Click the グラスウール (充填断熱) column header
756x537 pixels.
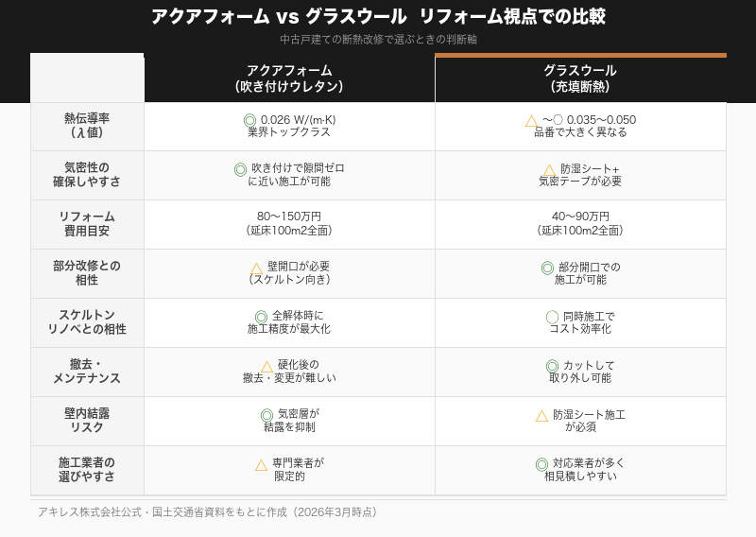[580, 78]
